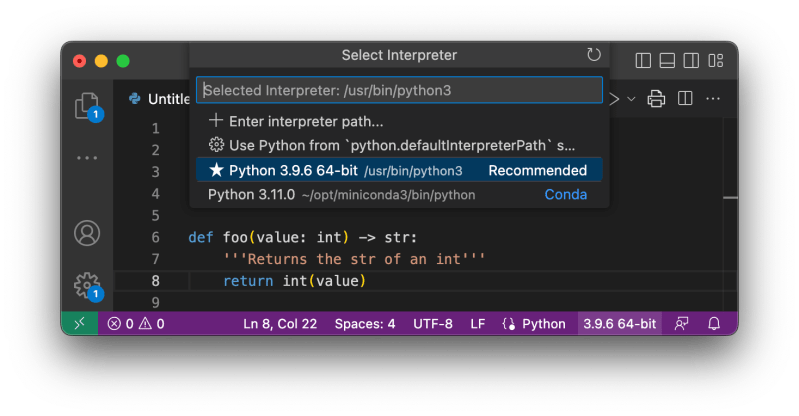Open the editor More Actions ellipsis

pyautogui.click(x=713, y=98)
